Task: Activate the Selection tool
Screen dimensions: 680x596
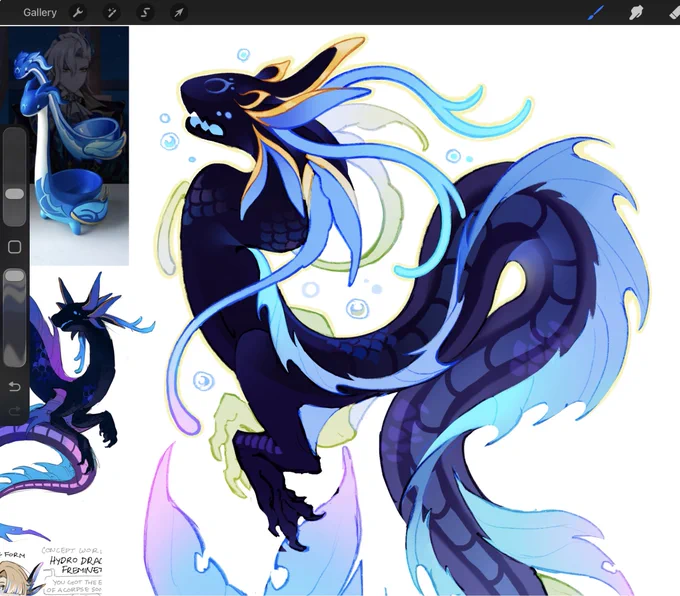Action: tap(145, 13)
